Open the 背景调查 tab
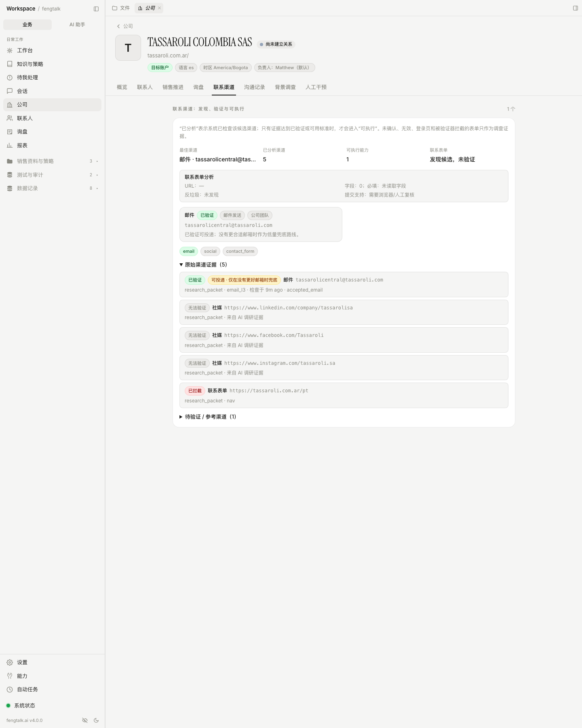 [x=285, y=87]
